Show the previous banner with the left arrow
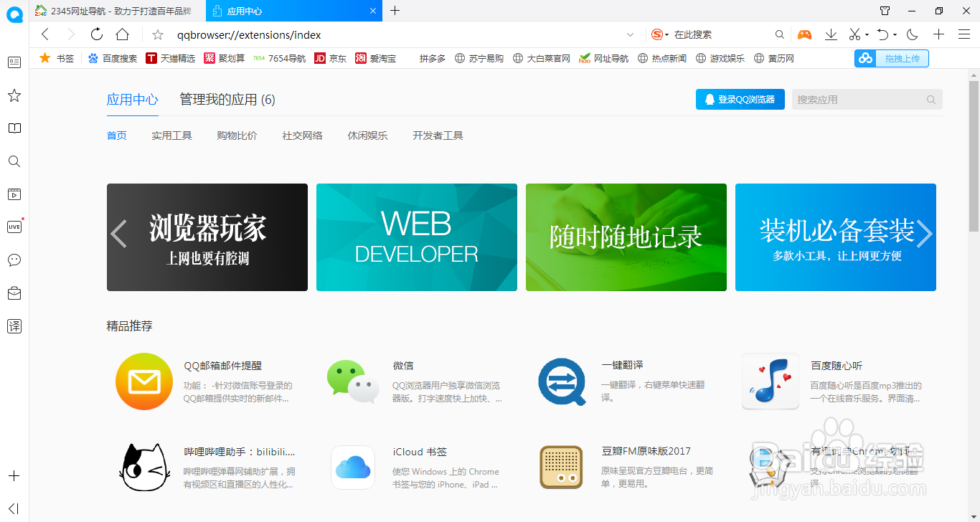 coord(119,234)
